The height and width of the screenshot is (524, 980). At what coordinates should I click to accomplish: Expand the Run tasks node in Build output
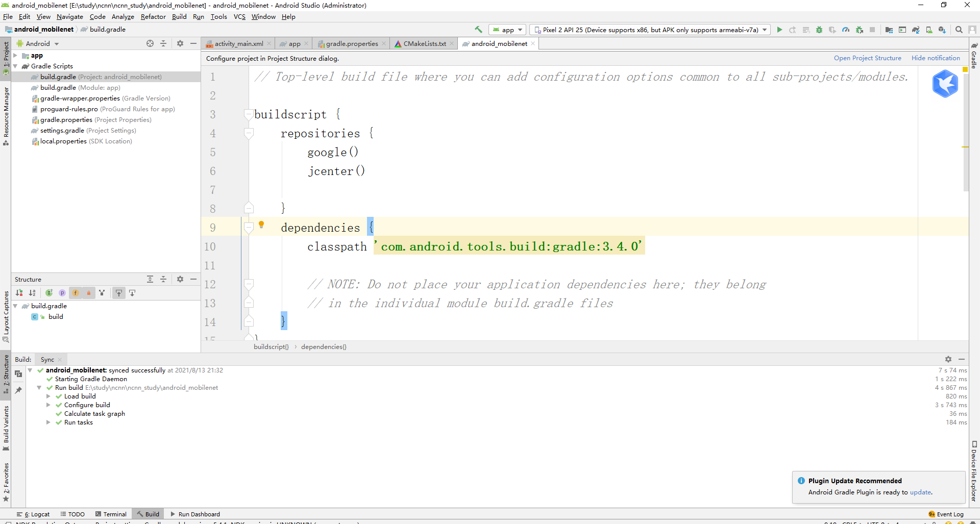point(48,422)
